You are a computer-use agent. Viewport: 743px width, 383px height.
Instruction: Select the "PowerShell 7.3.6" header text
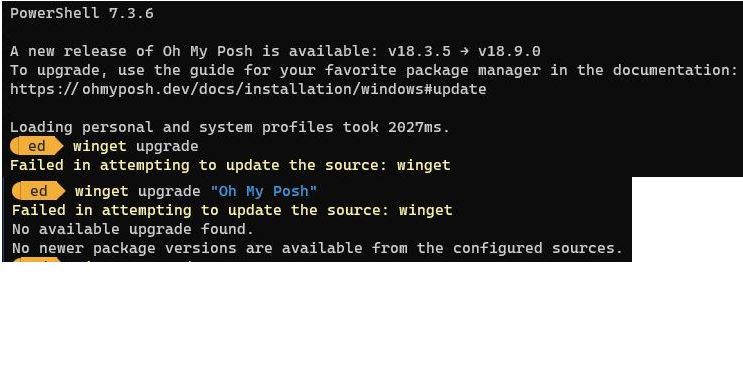point(82,13)
